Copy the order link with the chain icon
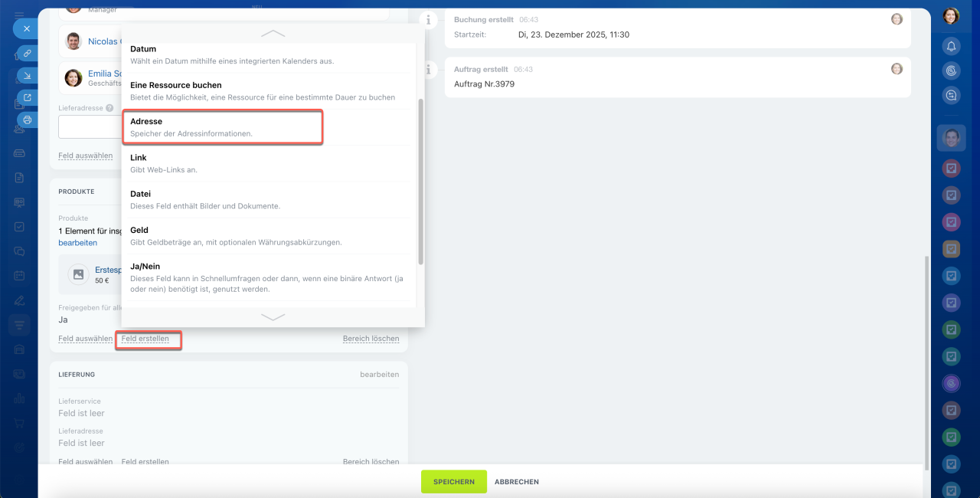The image size is (980, 498). pyautogui.click(x=27, y=53)
